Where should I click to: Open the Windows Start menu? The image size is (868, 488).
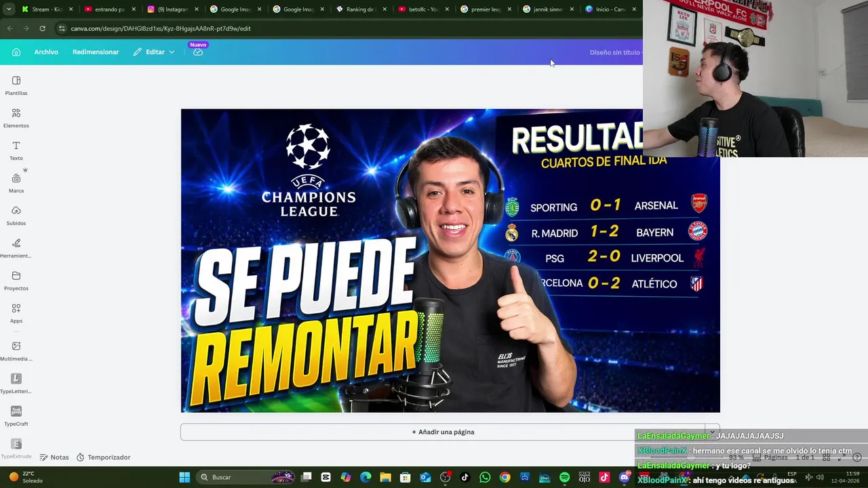coord(184,477)
